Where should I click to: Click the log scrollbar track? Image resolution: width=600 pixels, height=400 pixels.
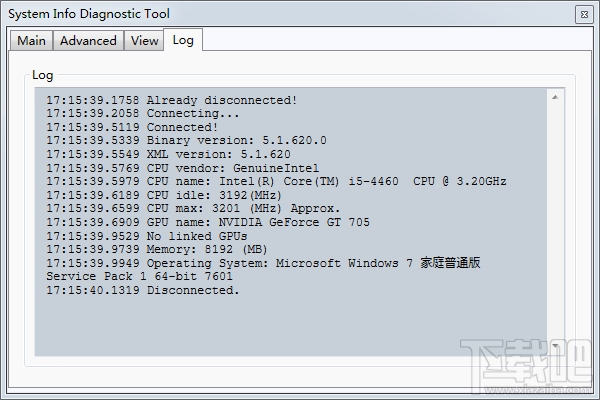(x=556, y=220)
